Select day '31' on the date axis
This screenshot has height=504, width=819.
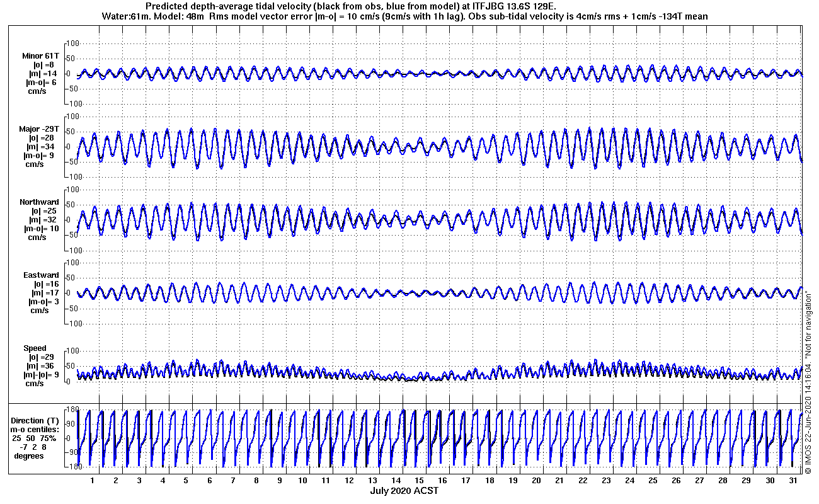[x=793, y=481]
